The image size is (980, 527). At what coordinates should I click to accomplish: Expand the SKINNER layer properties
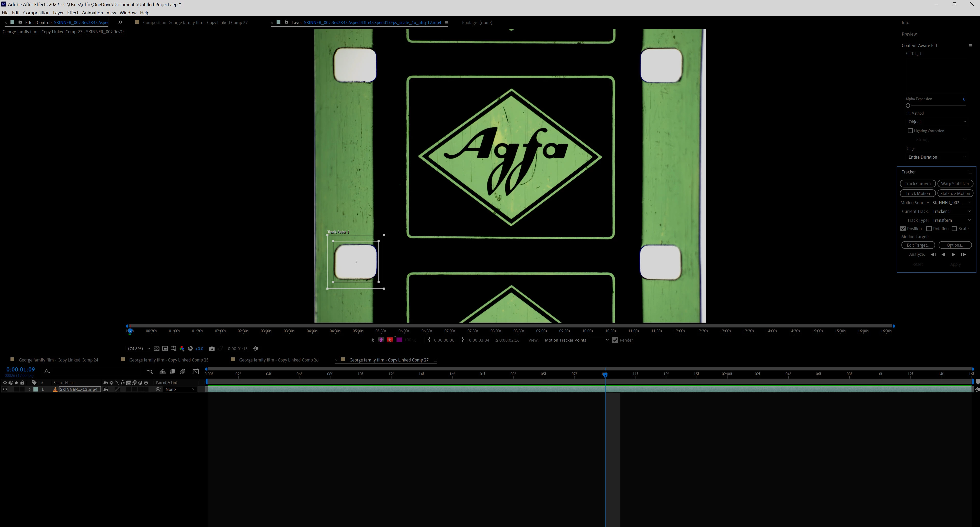click(x=29, y=389)
